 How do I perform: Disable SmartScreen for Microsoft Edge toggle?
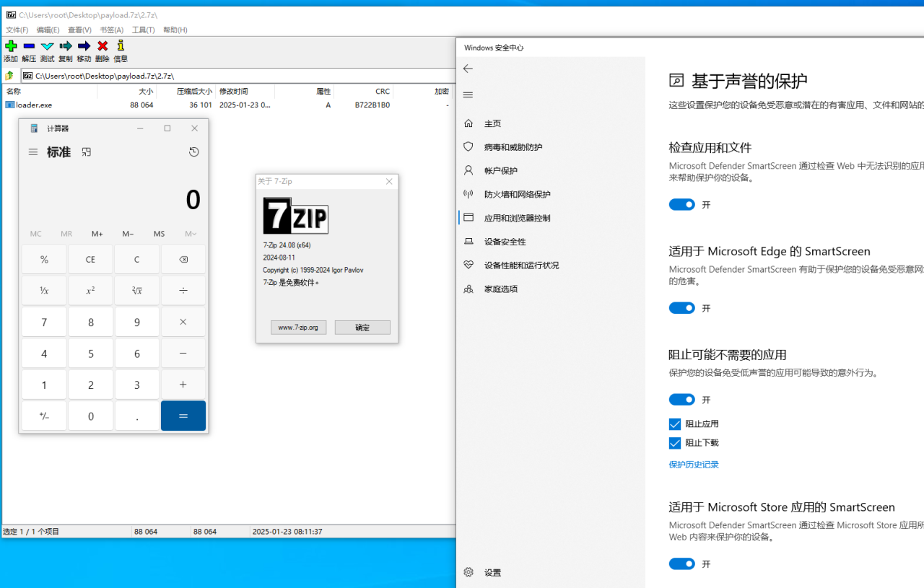tap(681, 308)
